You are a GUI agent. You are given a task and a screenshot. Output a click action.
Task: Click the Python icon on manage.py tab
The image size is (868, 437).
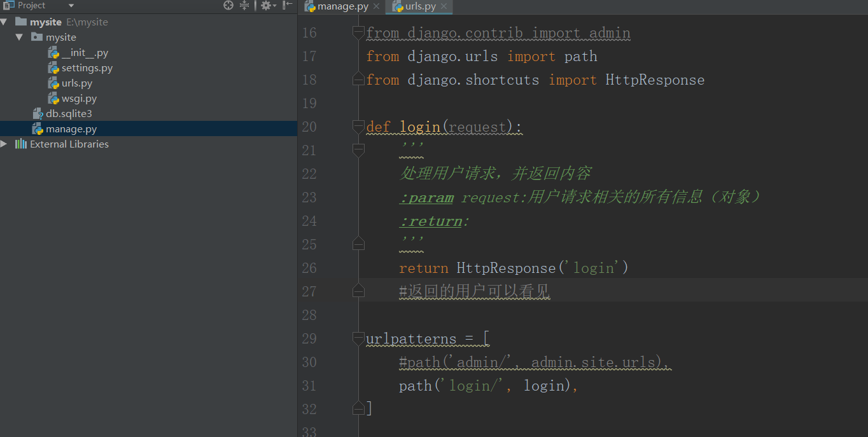click(x=310, y=6)
